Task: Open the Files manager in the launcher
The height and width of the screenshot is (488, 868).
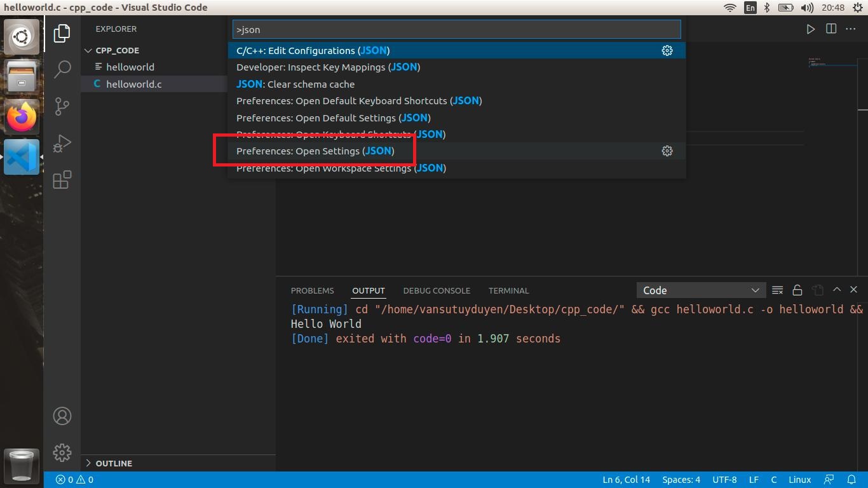Action: 22,76
